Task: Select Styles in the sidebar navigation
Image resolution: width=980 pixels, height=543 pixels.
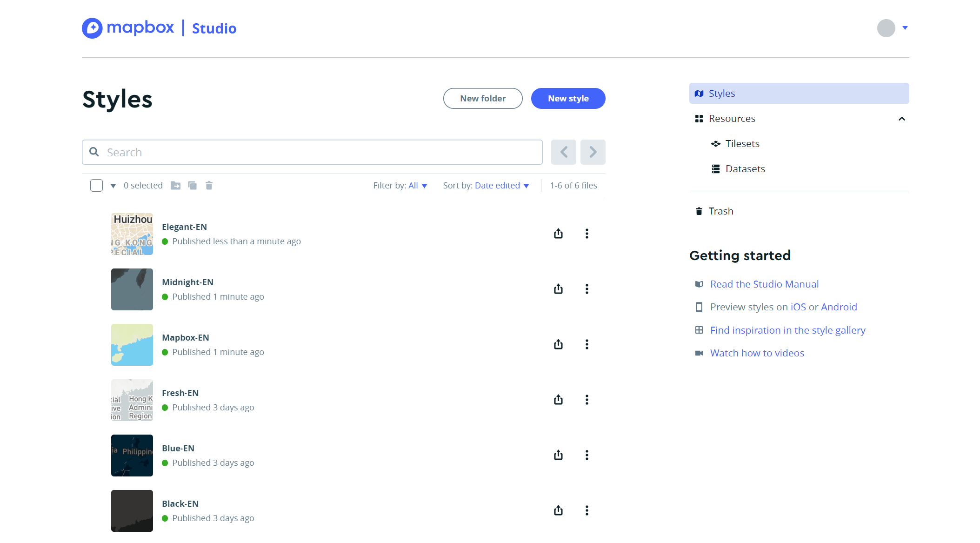Action: 721,93
